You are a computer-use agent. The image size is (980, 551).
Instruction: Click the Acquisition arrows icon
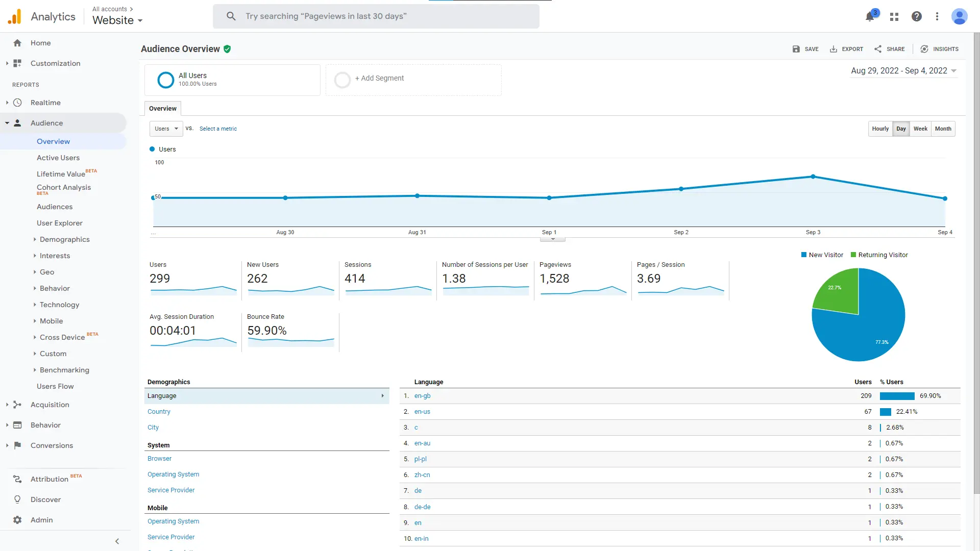(17, 405)
